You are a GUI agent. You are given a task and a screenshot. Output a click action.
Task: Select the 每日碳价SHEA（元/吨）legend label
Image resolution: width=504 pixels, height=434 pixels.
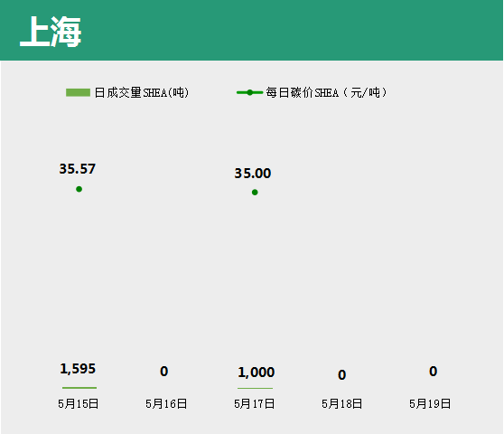coord(326,92)
